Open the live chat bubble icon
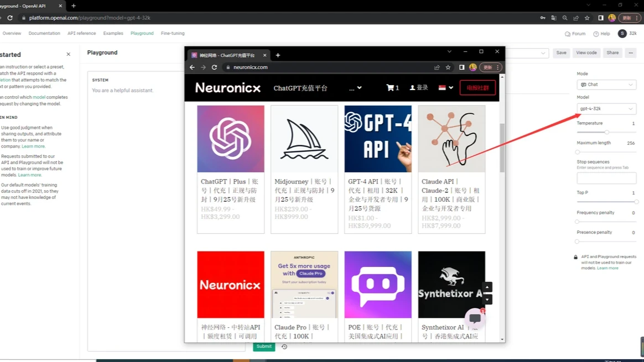 (475, 318)
